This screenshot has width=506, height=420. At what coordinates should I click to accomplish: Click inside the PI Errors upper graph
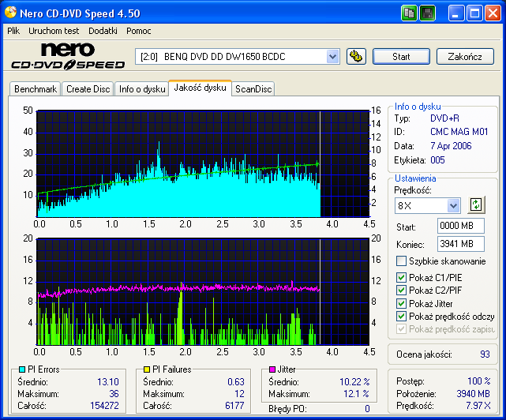(x=203, y=164)
